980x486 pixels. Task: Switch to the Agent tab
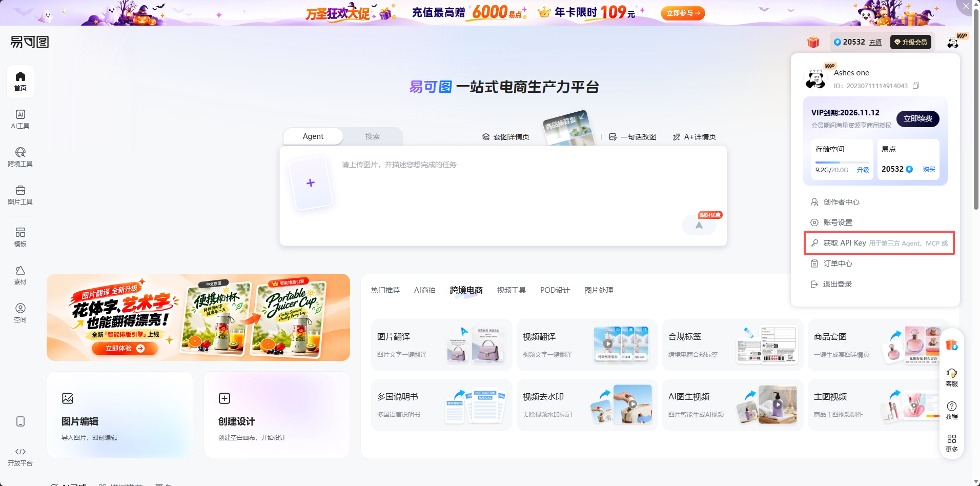pyautogui.click(x=313, y=136)
